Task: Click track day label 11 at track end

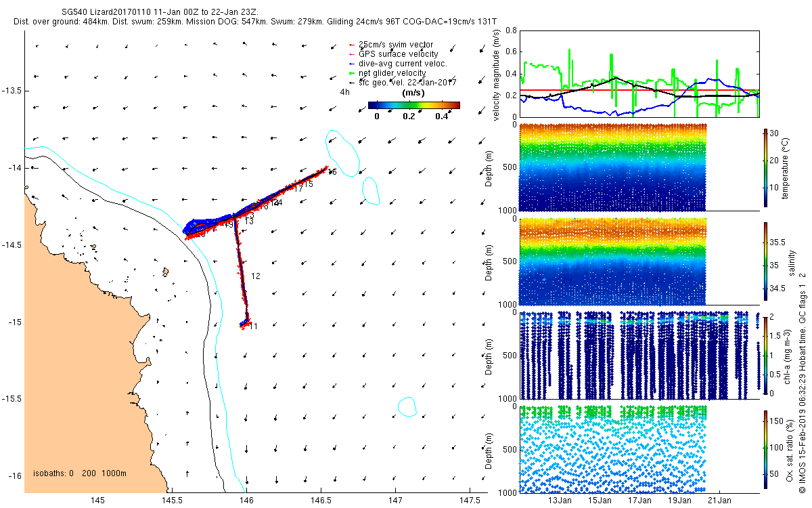Action: [x=254, y=326]
